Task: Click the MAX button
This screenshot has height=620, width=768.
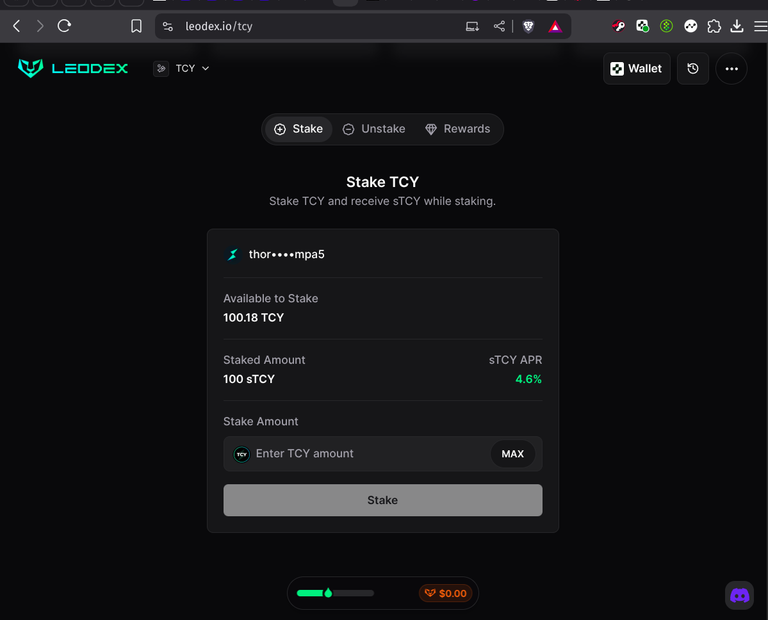Action: (512, 454)
